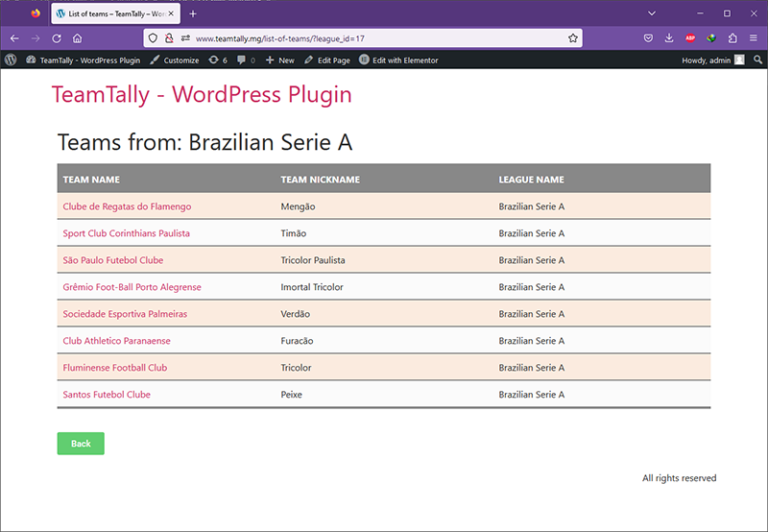Click Customize in the admin bar
The height and width of the screenshot is (532, 768).
point(175,60)
